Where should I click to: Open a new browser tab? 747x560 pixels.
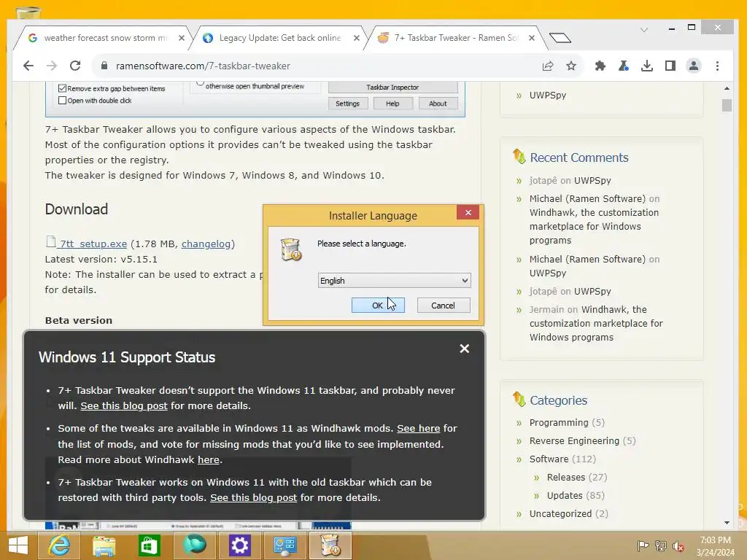point(560,38)
